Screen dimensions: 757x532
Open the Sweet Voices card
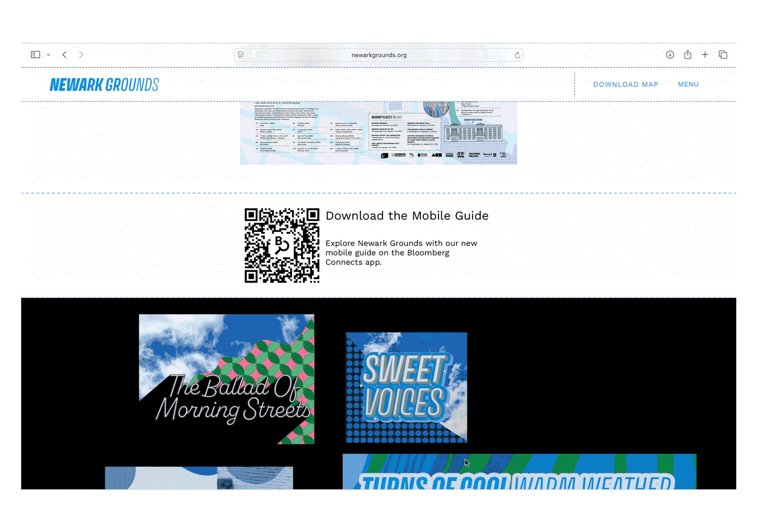pyautogui.click(x=406, y=388)
